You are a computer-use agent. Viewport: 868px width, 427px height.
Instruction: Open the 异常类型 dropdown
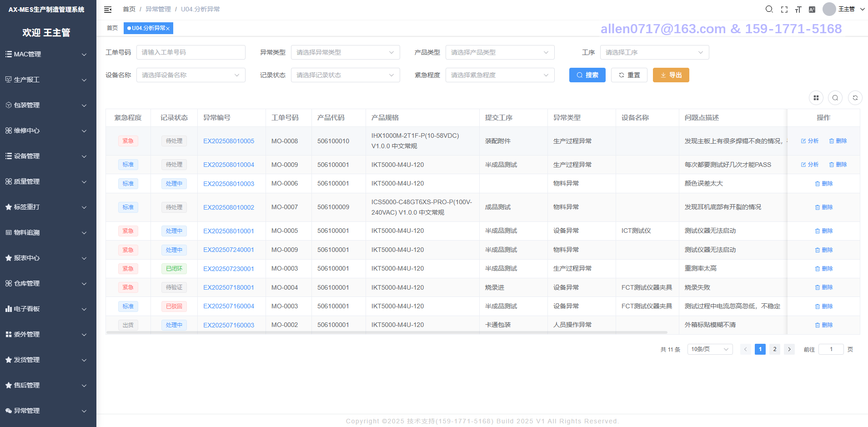click(x=345, y=52)
